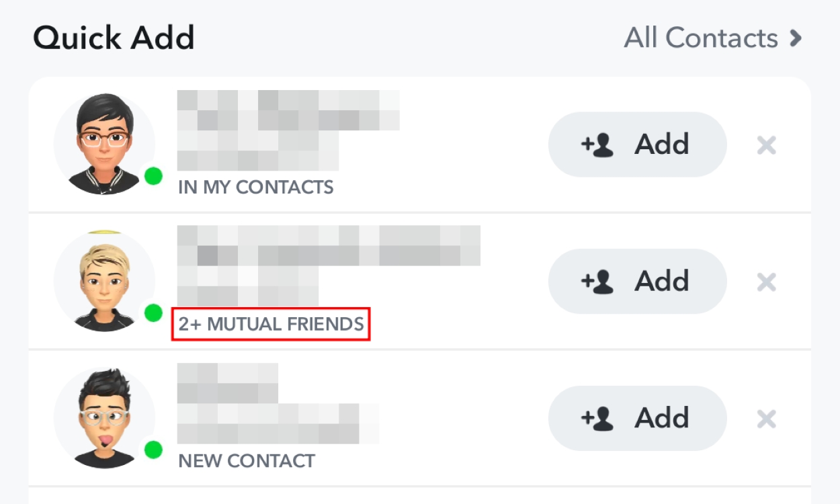This screenshot has width=840, height=504.
Task: Click the IN MY CONTACTS label
Action: [x=257, y=187]
